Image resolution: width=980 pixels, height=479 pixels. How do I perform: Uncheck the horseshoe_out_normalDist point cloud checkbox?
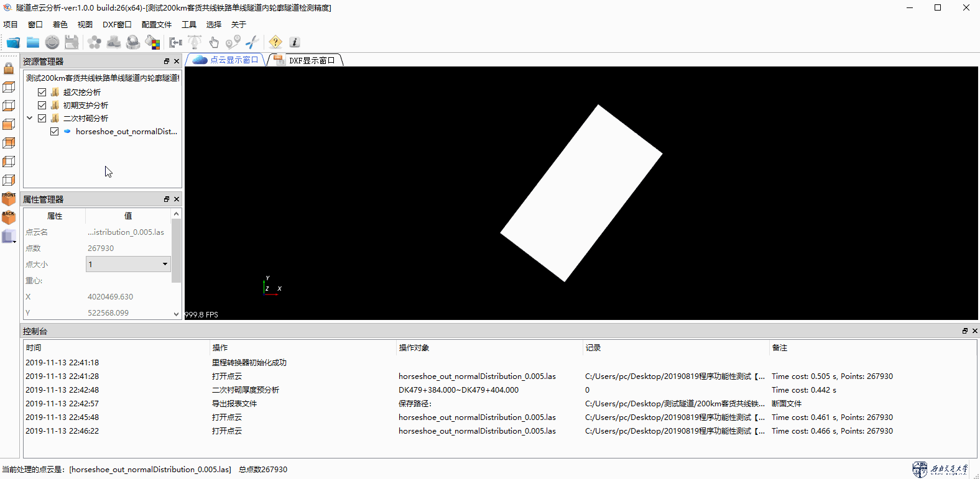coord(55,131)
